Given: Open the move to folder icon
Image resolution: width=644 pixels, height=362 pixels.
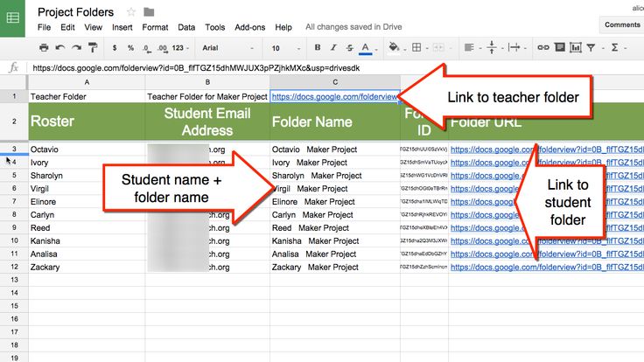Looking at the screenshot, I should coord(149,12).
